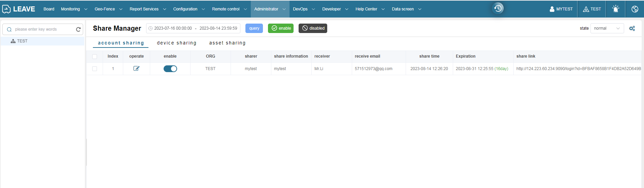644x188 pixels.
Task: Check the select-all header checkbox
Action: 95,57
